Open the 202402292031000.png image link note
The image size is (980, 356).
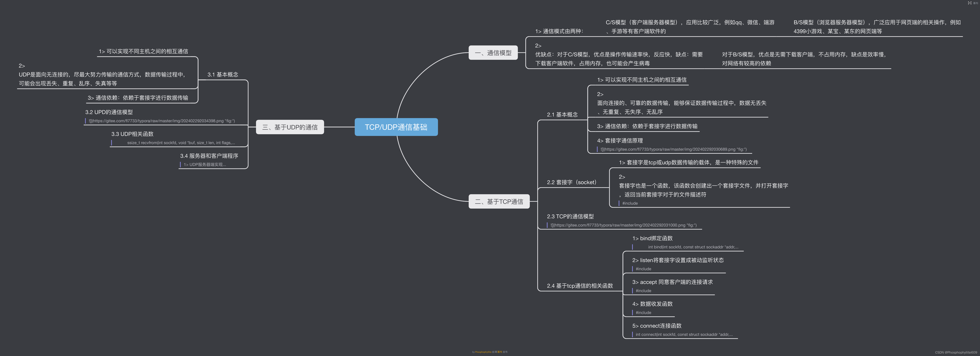[x=623, y=225]
